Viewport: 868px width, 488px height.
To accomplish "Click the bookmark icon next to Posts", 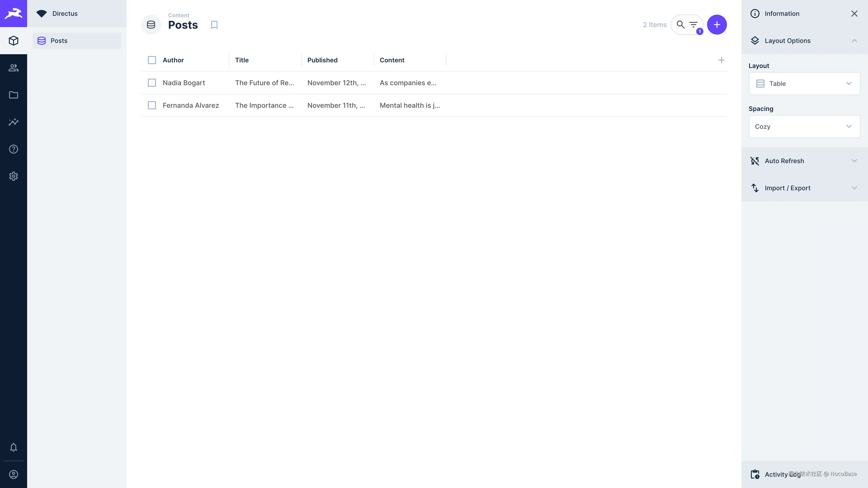I will (x=214, y=25).
